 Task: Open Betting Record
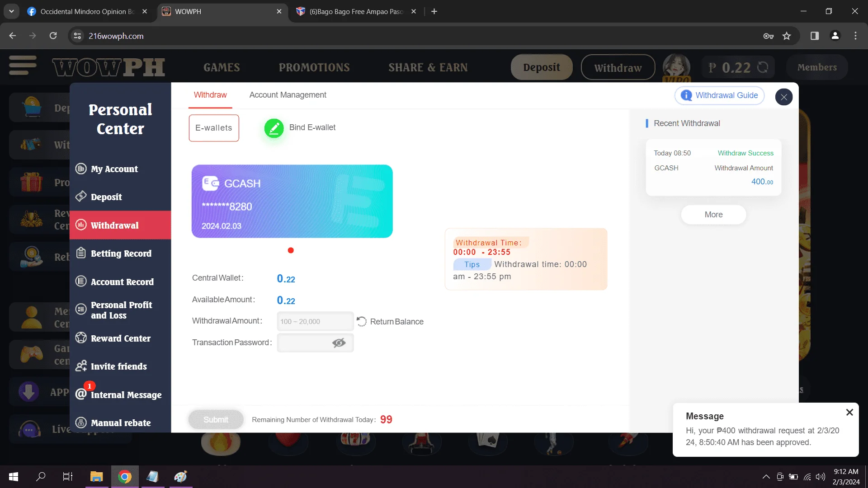120,253
